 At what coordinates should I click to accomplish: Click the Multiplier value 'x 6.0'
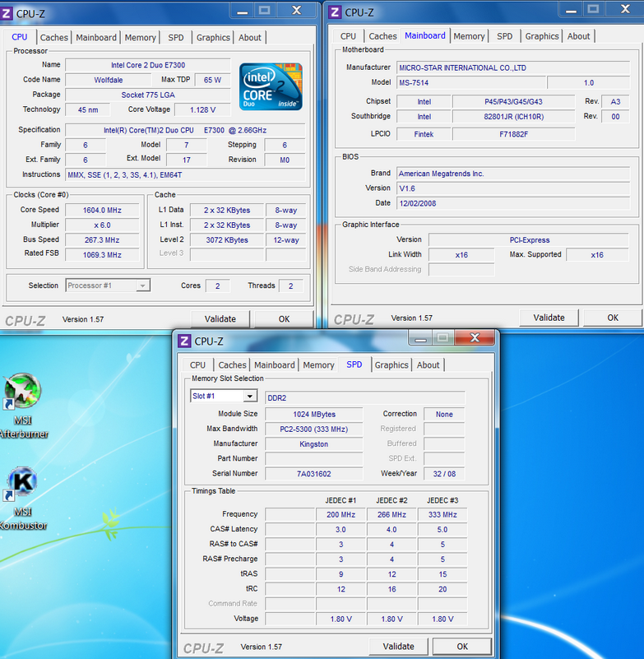tap(102, 225)
